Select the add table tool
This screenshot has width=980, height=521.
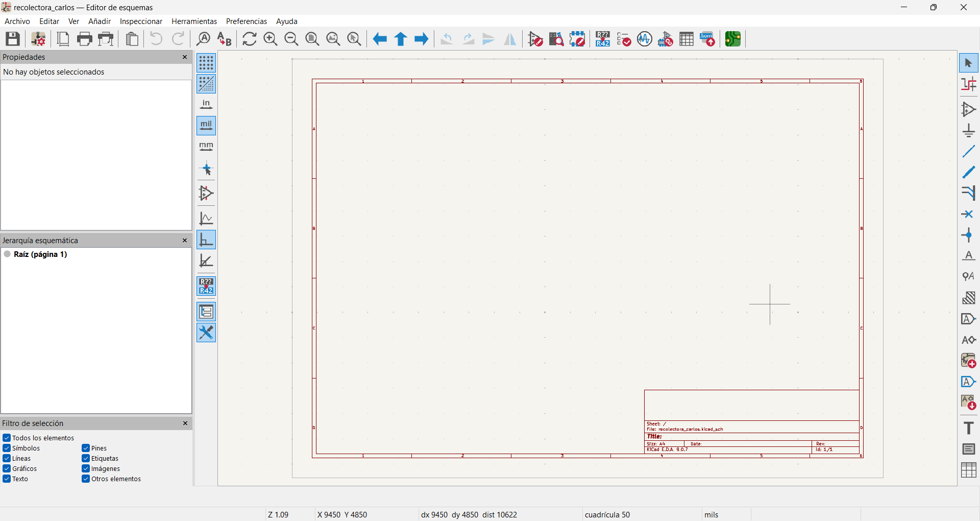point(969,470)
